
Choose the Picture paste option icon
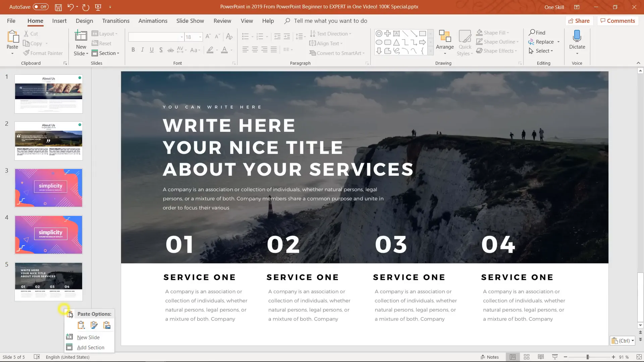click(x=107, y=325)
